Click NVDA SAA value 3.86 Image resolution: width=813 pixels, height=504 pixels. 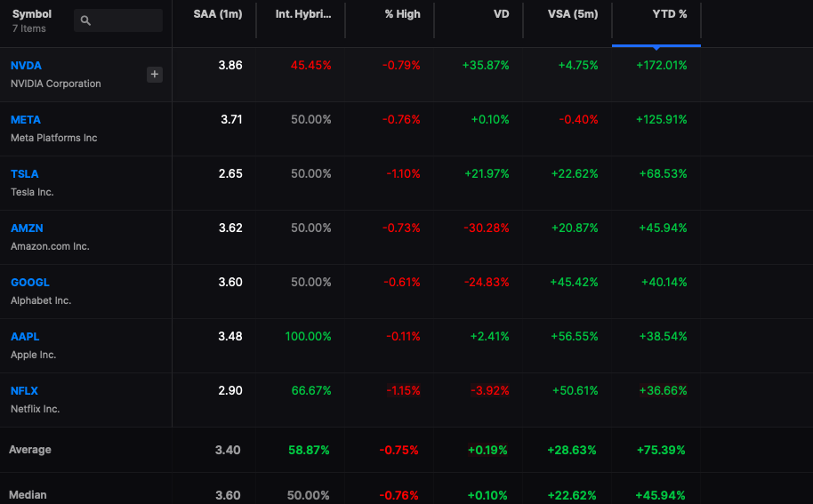pos(230,65)
